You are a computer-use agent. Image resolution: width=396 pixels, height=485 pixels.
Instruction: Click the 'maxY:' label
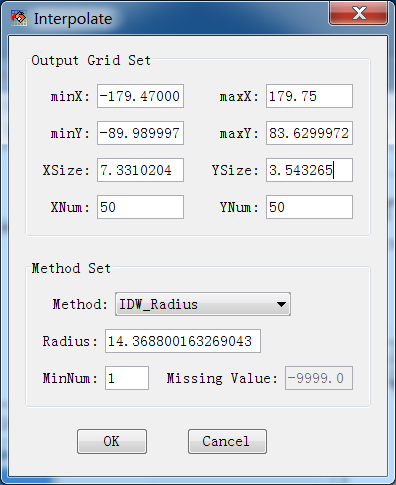coord(239,133)
